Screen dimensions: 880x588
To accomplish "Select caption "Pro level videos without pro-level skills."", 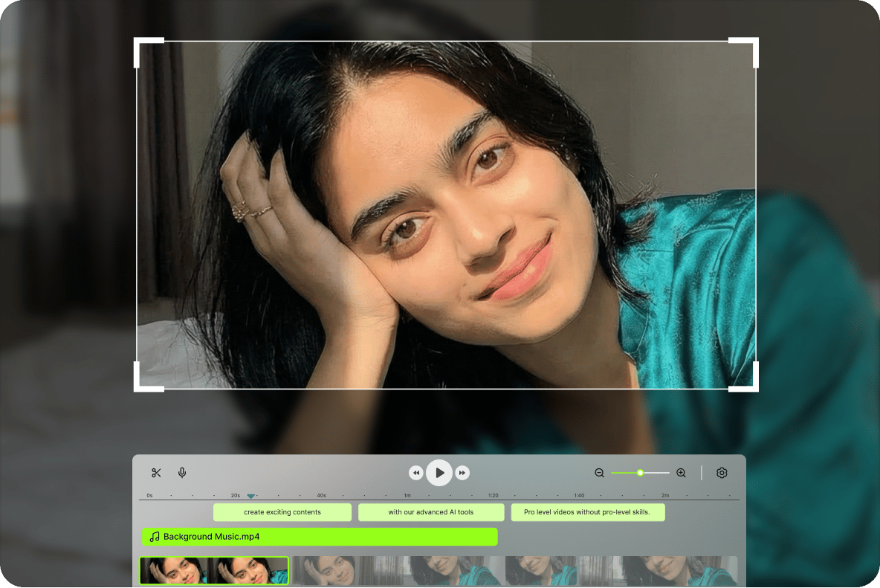I will click(588, 512).
